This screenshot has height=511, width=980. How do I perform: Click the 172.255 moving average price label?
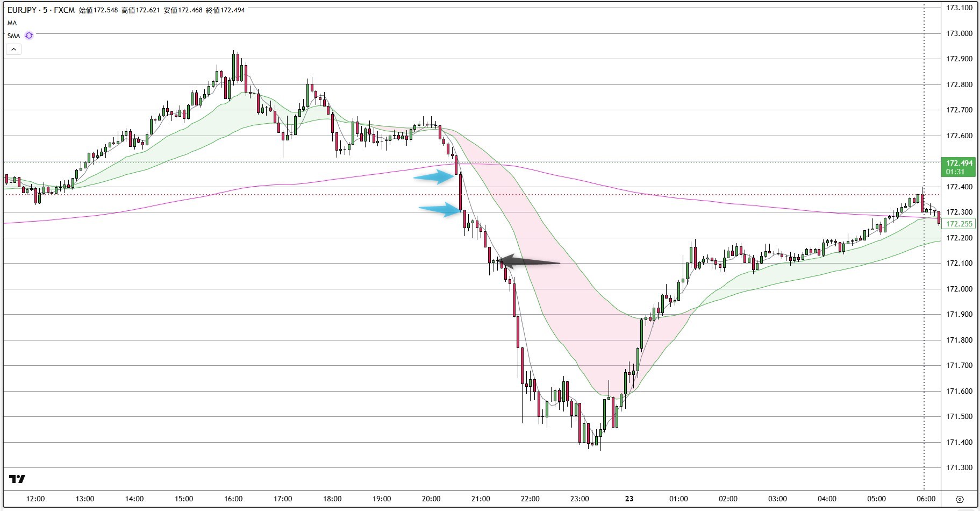959,224
